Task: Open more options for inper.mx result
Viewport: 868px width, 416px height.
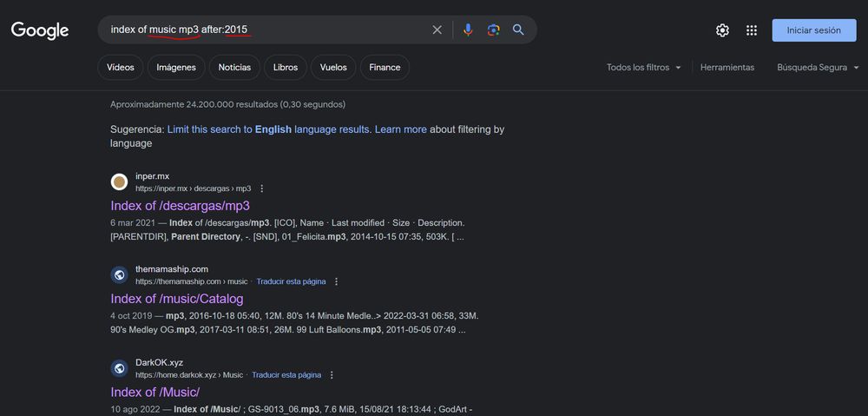Action: (x=262, y=188)
